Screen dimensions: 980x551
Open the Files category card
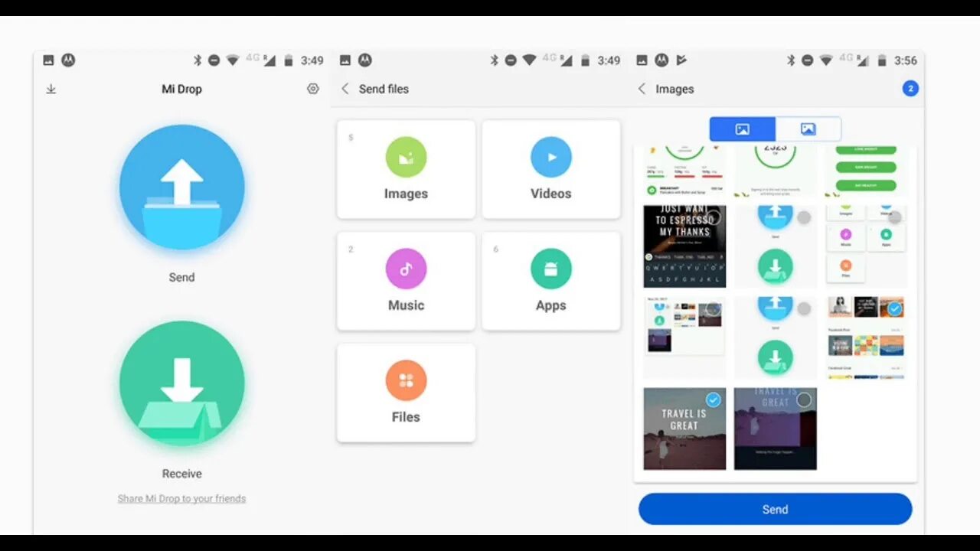tap(406, 393)
